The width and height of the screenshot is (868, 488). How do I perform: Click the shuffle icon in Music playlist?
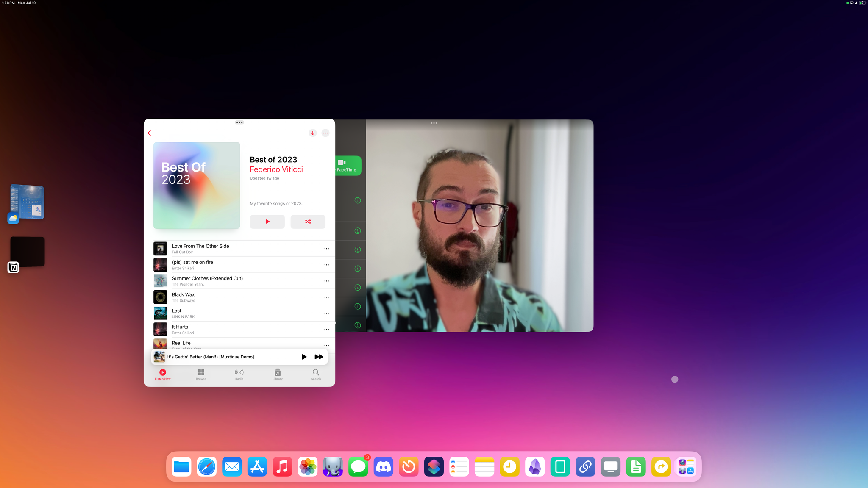[308, 221]
